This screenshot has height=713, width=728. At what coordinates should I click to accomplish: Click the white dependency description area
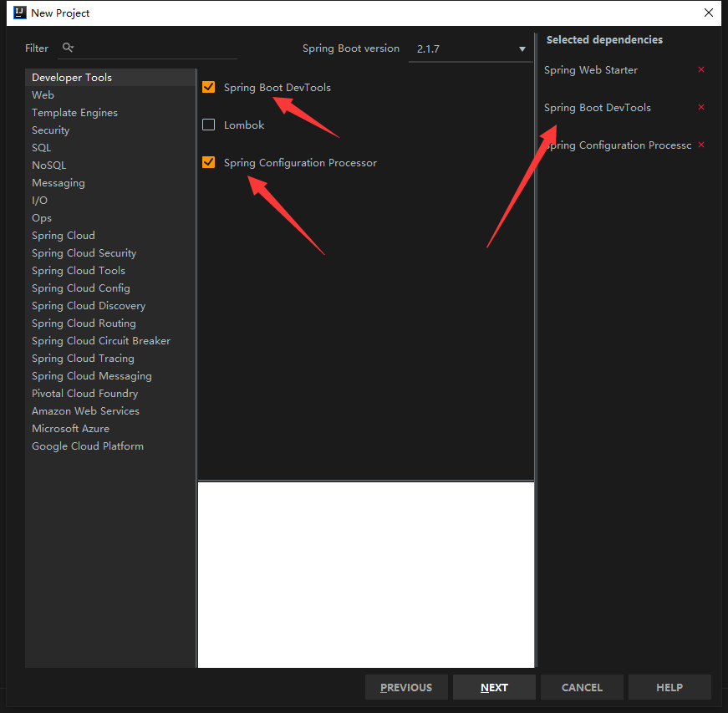tap(366, 575)
